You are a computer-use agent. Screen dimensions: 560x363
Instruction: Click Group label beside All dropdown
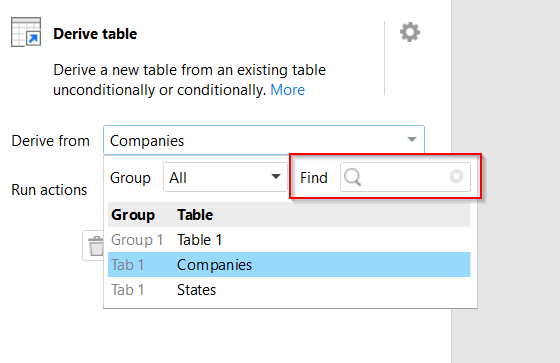[130, 178]
